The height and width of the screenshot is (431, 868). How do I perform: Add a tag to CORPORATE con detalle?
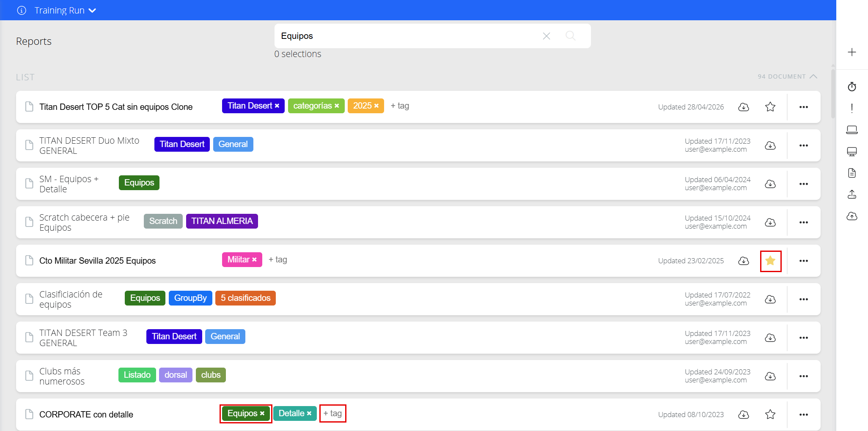tap(333, 413)
